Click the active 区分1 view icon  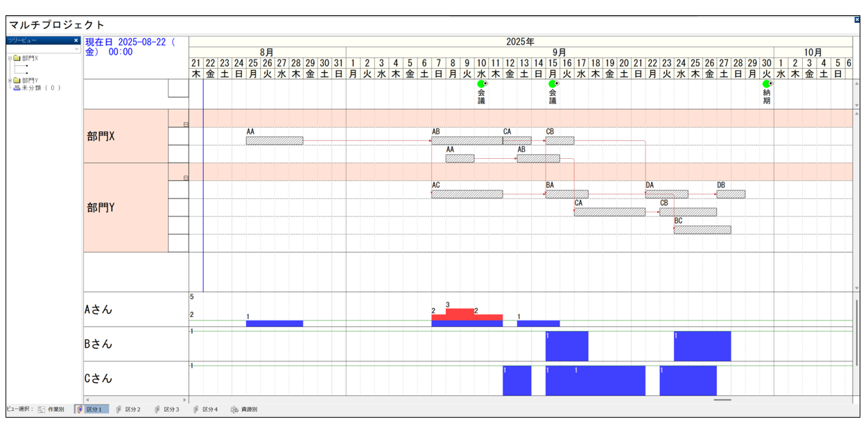click(x=80, y=409)
